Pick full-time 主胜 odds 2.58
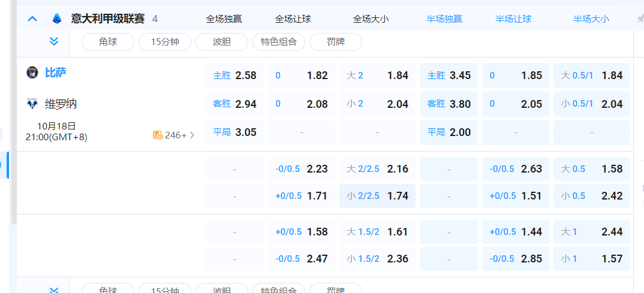This screenshot has height=293, width=644. (235, 75)
